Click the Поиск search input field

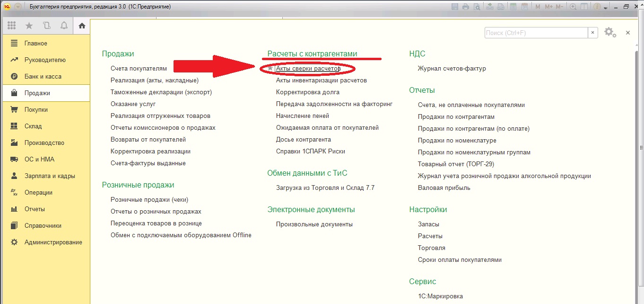pos(536,33)
